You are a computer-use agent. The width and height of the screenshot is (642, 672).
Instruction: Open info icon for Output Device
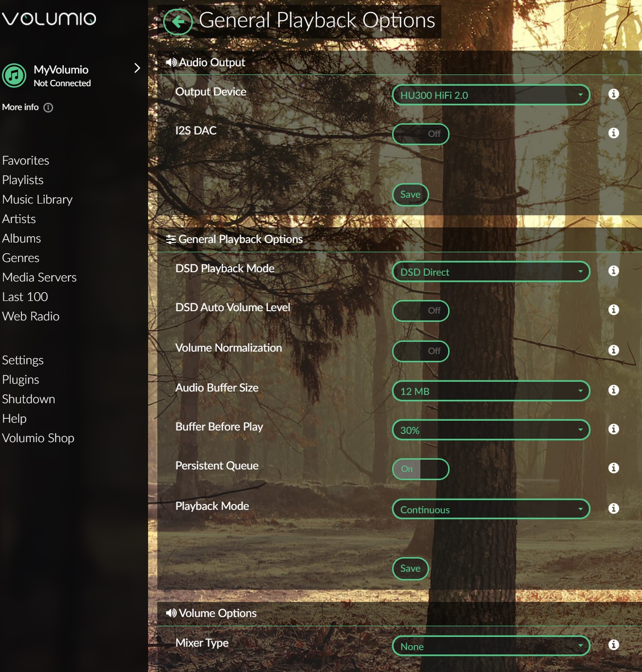tap(614, 94)
